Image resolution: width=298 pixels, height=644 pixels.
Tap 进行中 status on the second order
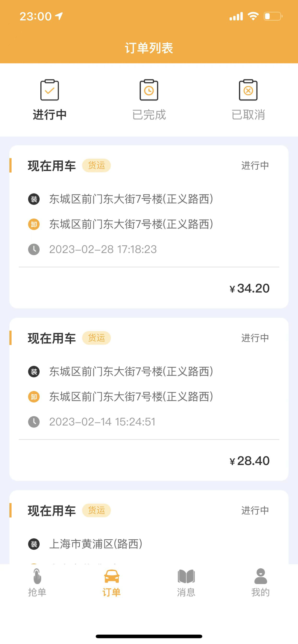pyautogui.click(x=255, y=338)
